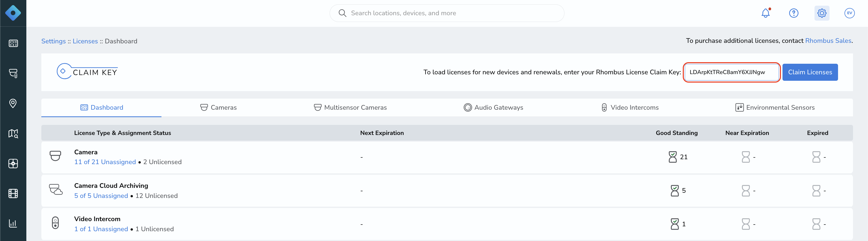868x241 pixels.
Task: Switch to the Audio Gateways tab
Action: coord(493,107)
